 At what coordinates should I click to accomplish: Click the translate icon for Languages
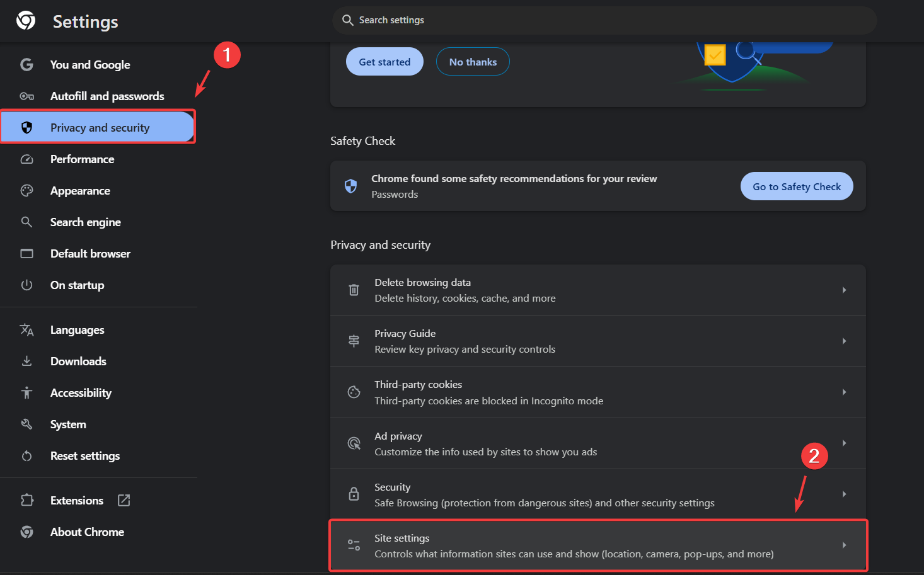pos(26,330)
